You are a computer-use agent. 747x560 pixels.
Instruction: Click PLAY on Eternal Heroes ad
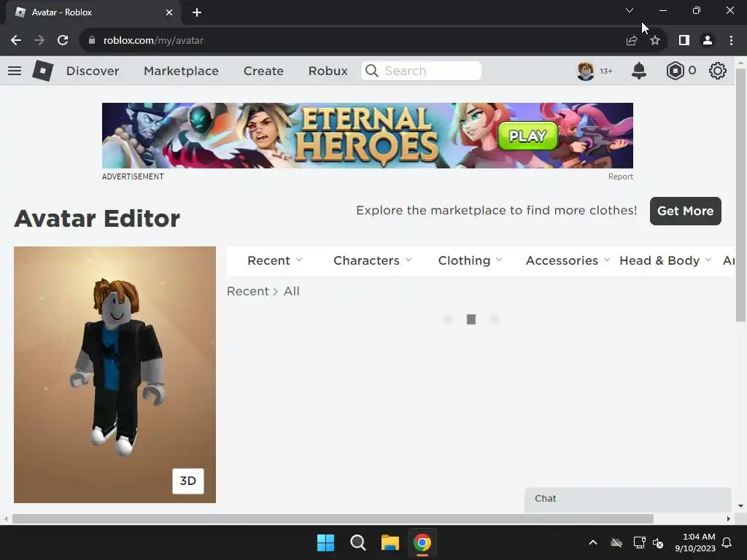tap(528, 136)
